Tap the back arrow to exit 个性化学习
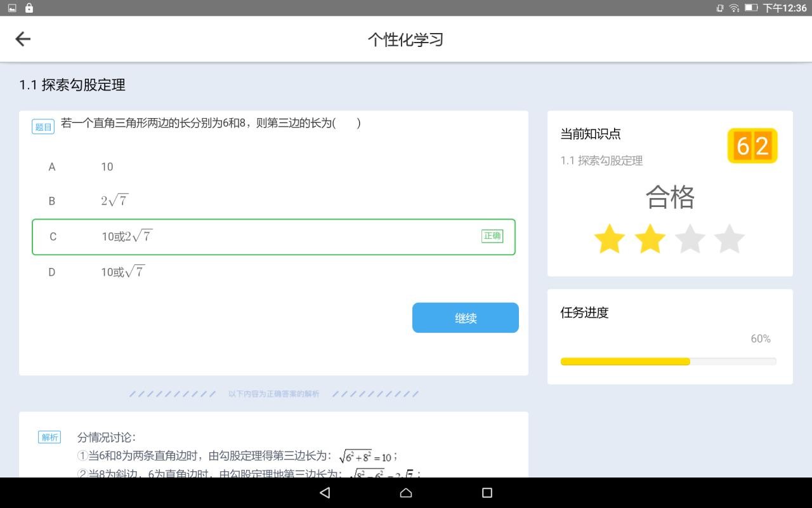The width and height of the screenshot is (812, 508). tap(23, 39)
